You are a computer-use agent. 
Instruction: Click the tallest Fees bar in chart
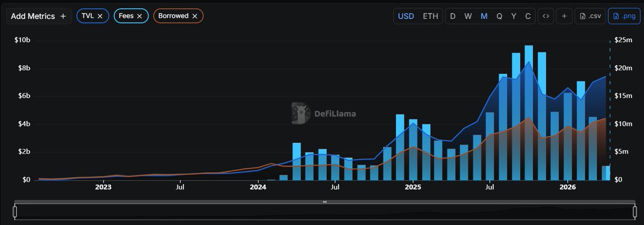(x=529, y=113)
